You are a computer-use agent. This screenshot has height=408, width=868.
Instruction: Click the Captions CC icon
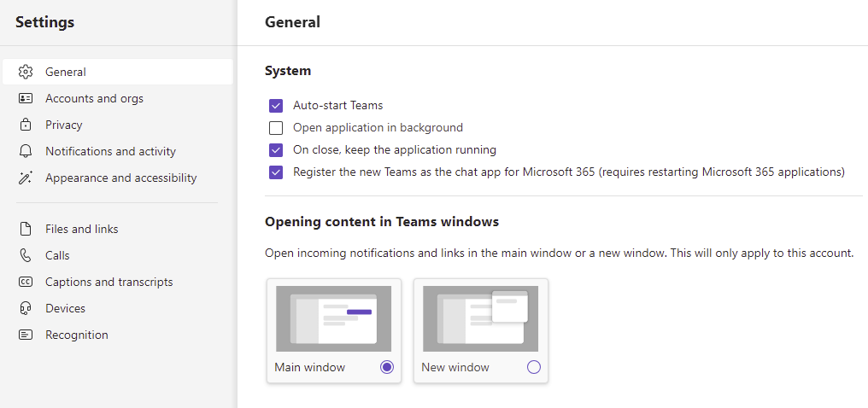click(x=26, y=282)
